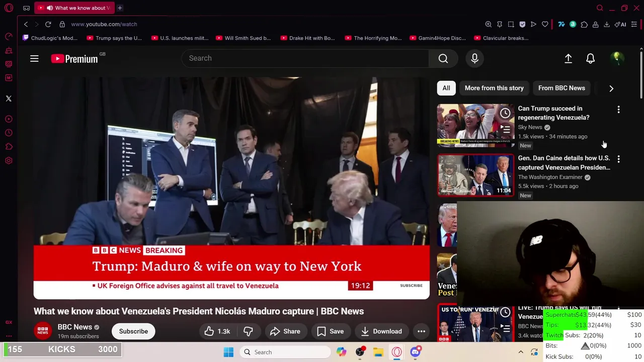Show more filter chips arrow
This screenshot has width=644, height=362.
[611, 88]
